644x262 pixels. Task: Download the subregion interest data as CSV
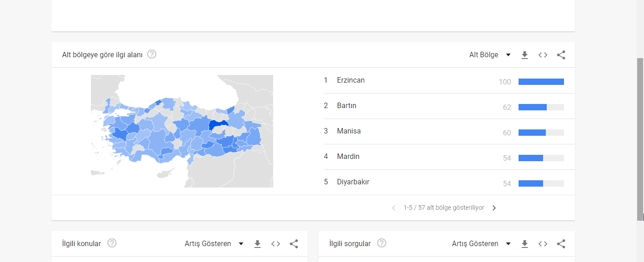pyautogui.click(x=524, y=55)
